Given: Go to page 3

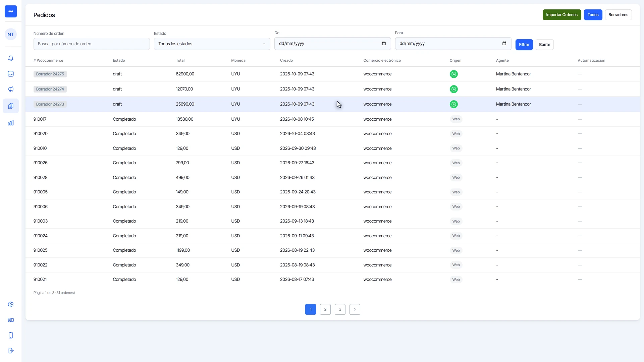Looking at the screenshot, I should click(x=340, y=309).
